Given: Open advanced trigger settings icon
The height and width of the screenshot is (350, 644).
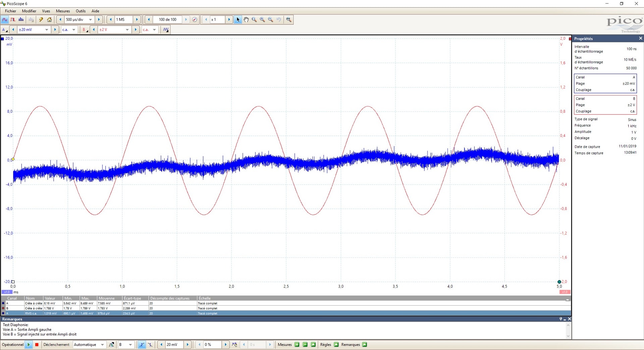Looking at the screenshot, I should click(x=111, y=345).
